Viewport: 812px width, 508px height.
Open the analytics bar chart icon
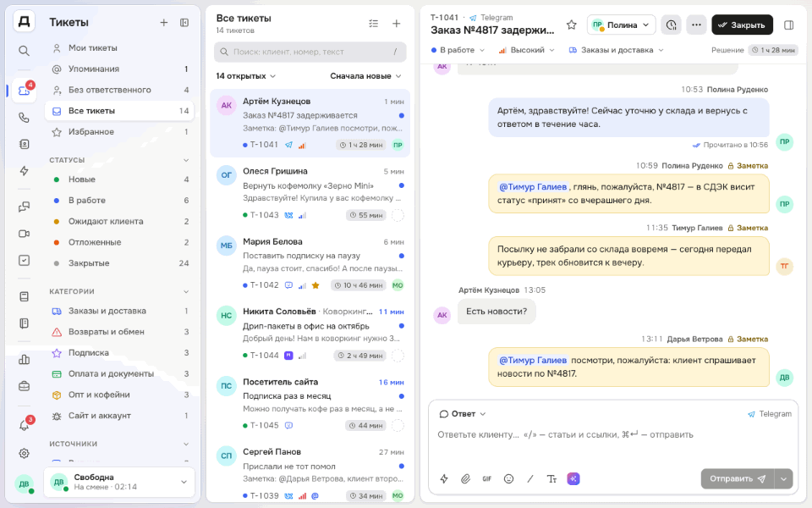click(x=24, y=360)
